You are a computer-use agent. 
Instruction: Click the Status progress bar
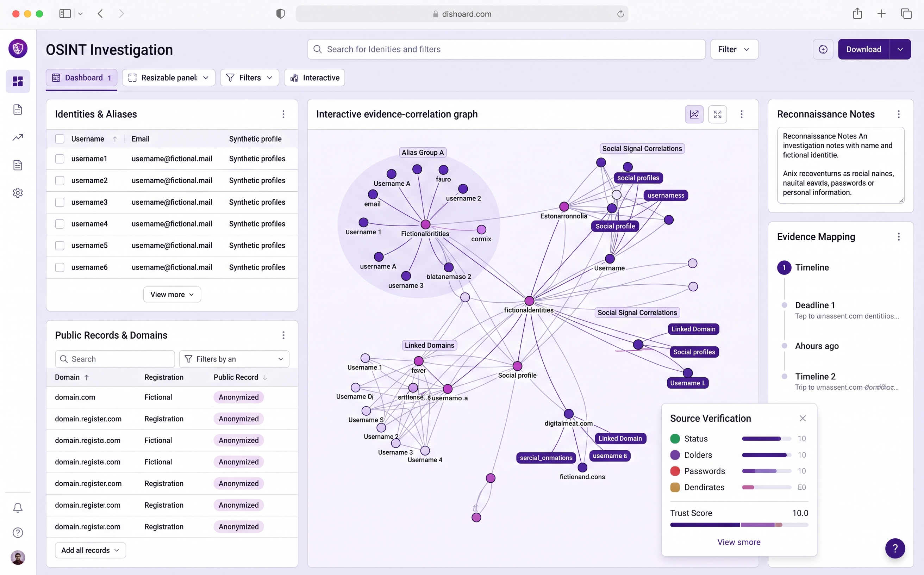766,439
